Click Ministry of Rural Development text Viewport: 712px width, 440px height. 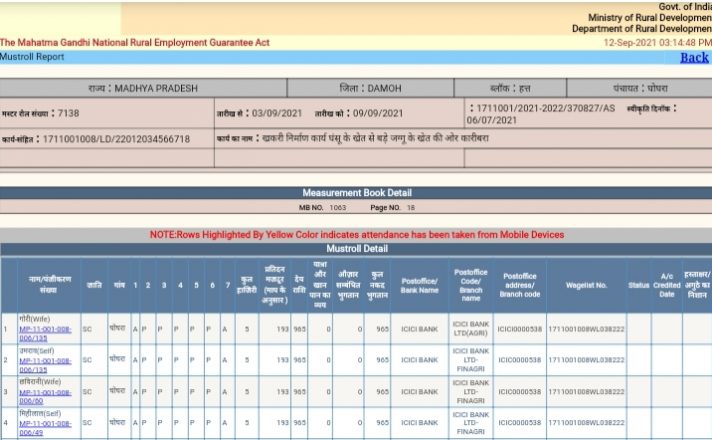[650, 18]
